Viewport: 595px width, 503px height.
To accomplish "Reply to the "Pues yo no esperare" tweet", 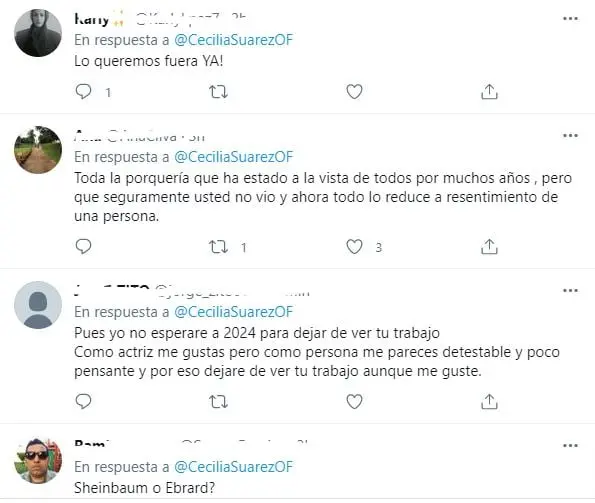I will point(83,401).
